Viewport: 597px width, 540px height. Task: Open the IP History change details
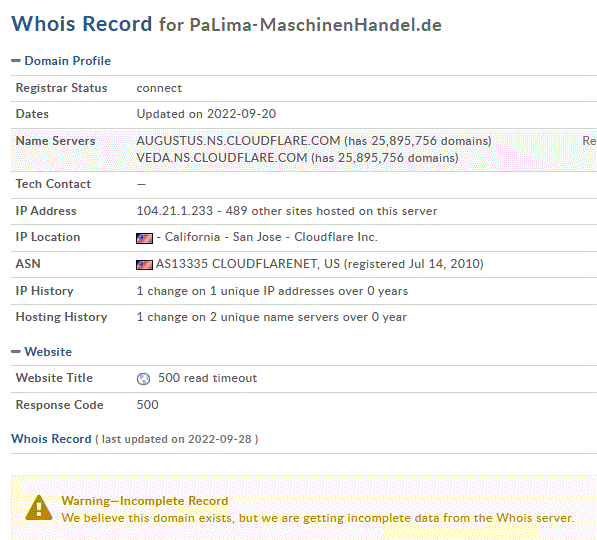pos(272,291)
